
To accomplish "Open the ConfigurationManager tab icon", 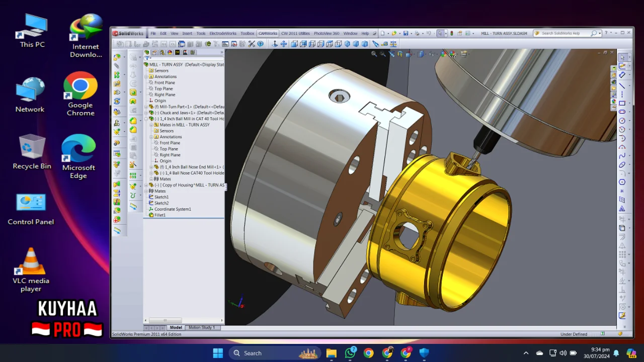I will click(x=162, y=52).
